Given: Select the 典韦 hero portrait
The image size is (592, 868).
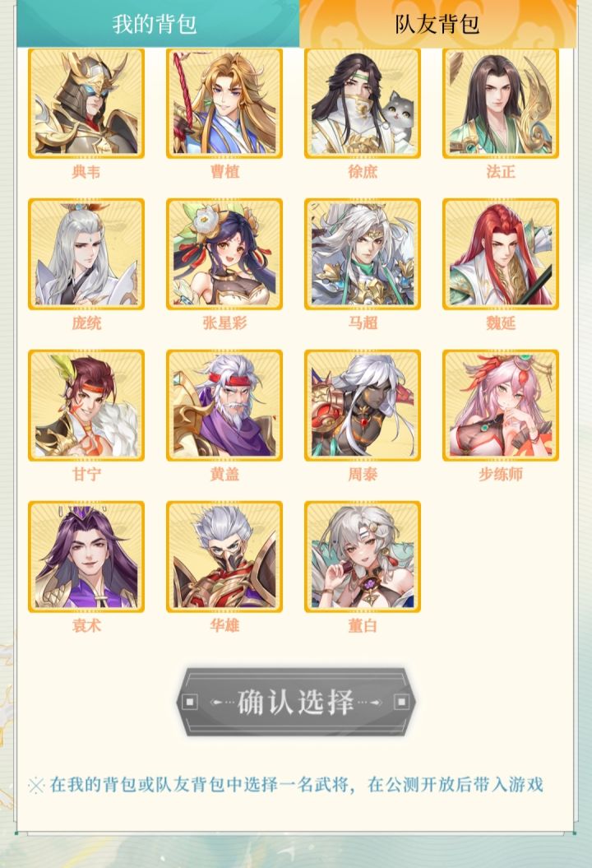Looking at the screenshot, I should pyautogui.click(x=86, y=103).
